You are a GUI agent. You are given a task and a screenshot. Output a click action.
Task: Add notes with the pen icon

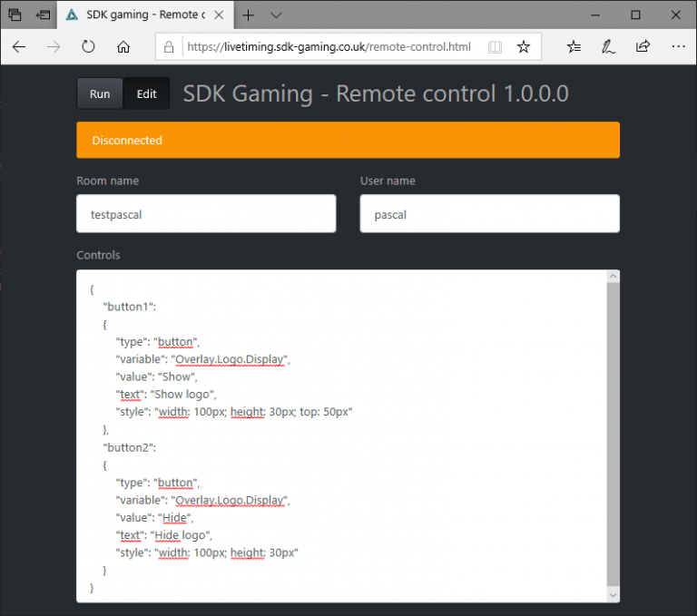pyautogui.click(x=608, y=46)
